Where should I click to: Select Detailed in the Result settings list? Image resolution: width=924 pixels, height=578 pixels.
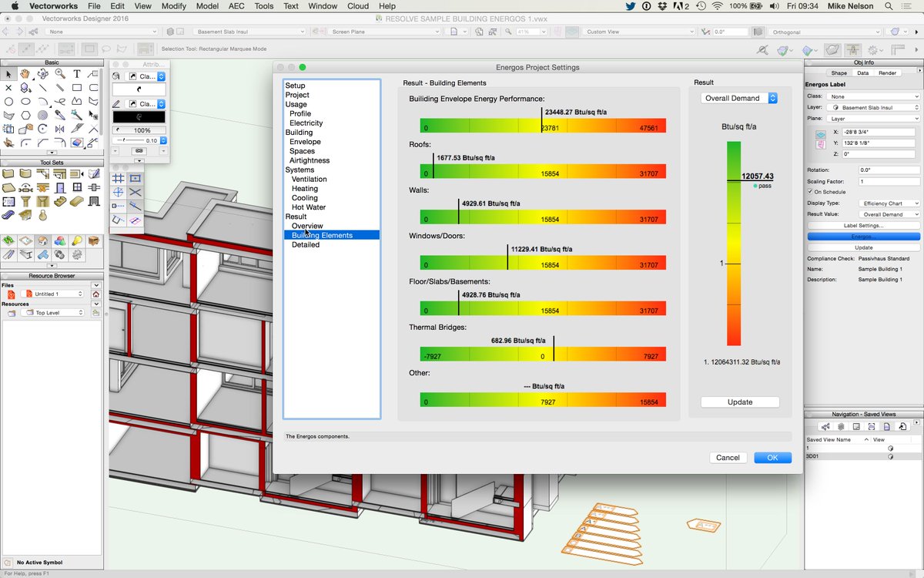click(306, 244)
